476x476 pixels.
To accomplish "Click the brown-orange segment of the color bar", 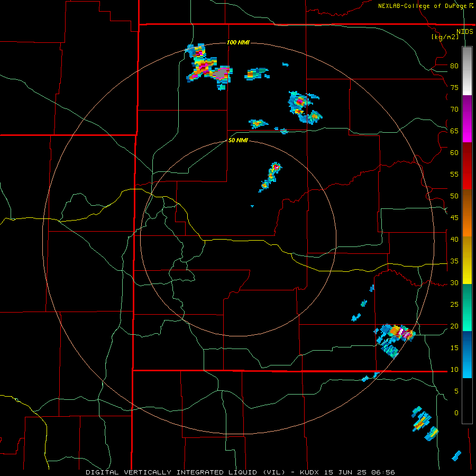I will (x=467, y=213).
